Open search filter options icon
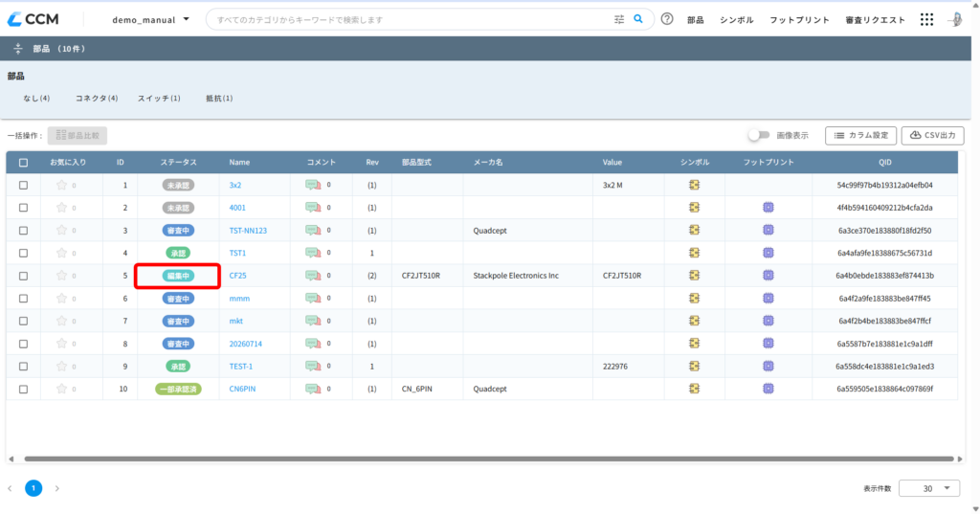This screenshot has height=514, width=980. 619,19
